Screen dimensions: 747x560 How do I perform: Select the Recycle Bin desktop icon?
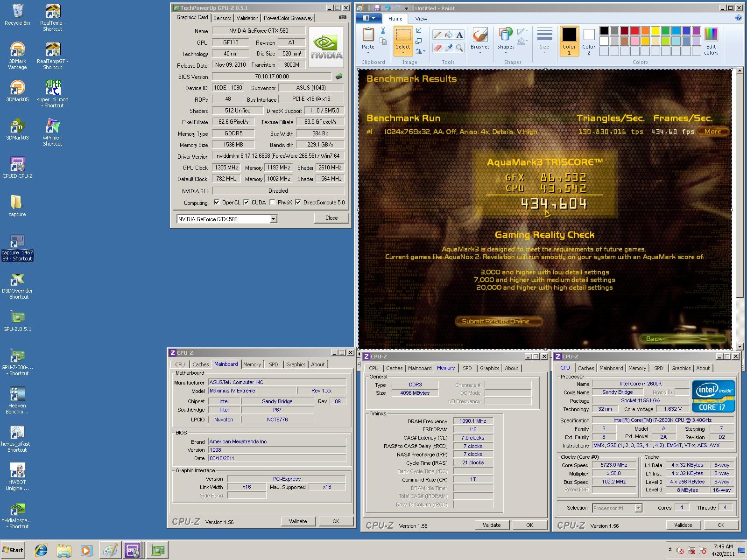[17, 15]
